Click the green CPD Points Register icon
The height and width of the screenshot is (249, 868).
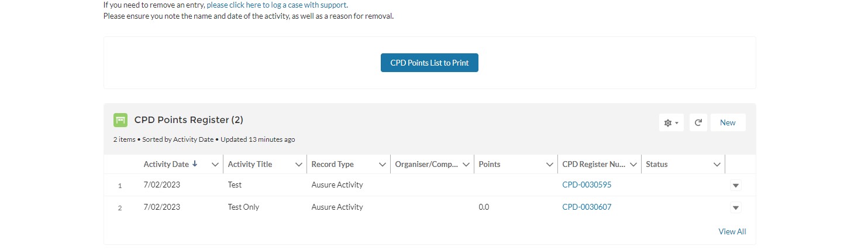click(x=120, y=120)
